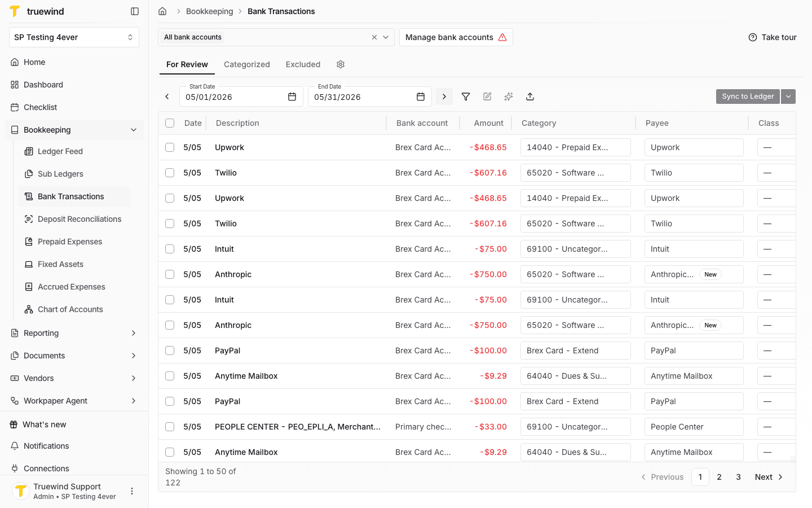The image size is (812, 508).
Task: Click the bulk edit pencil icon
Action: [x=487, y=97]
